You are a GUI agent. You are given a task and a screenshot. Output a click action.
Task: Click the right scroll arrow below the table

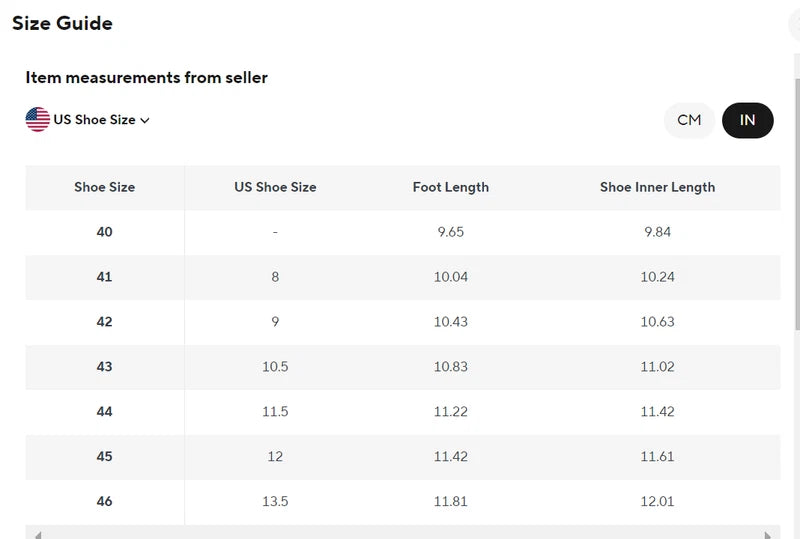click(768, 534)
